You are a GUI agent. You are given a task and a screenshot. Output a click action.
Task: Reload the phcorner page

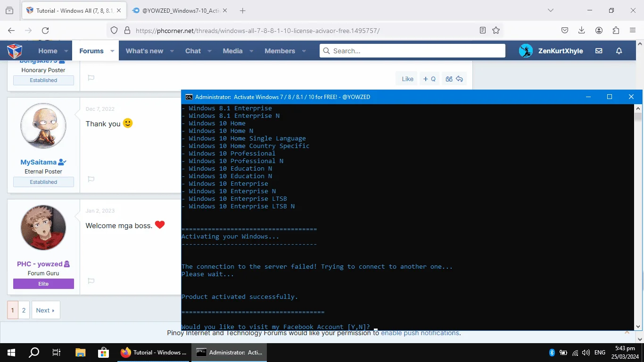click(x=45, y=31)
